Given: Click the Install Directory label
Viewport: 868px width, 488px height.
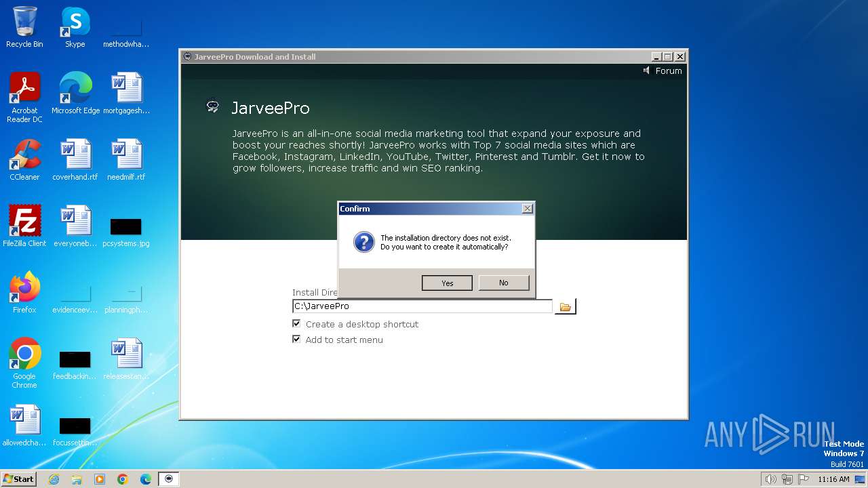Looking at the screenshot, I should [x=315, y=292].
